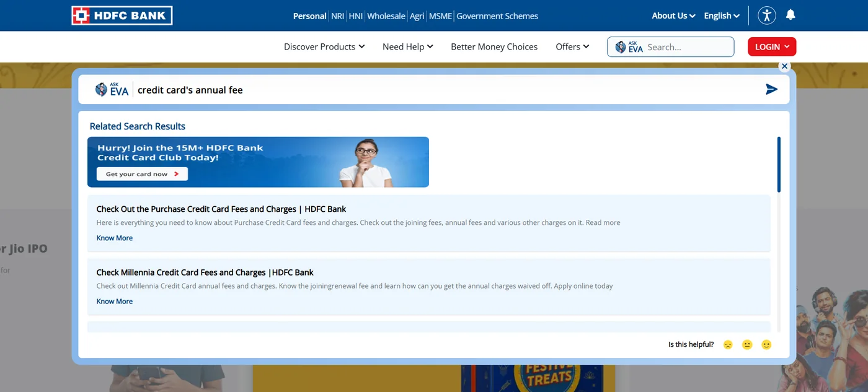868x392 pixels.
Task: Click Know More under Purchase Credit Card result
Action: (115, 238)
